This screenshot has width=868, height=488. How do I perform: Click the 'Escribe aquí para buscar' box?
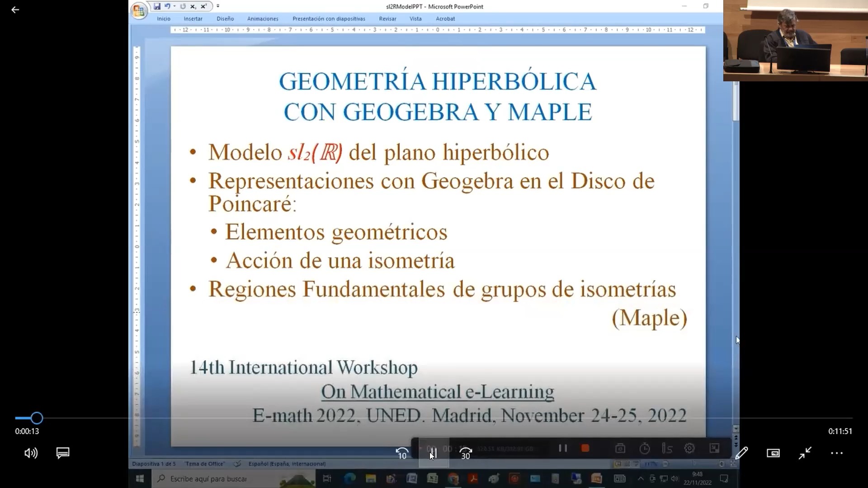click(x=233, y=479)
